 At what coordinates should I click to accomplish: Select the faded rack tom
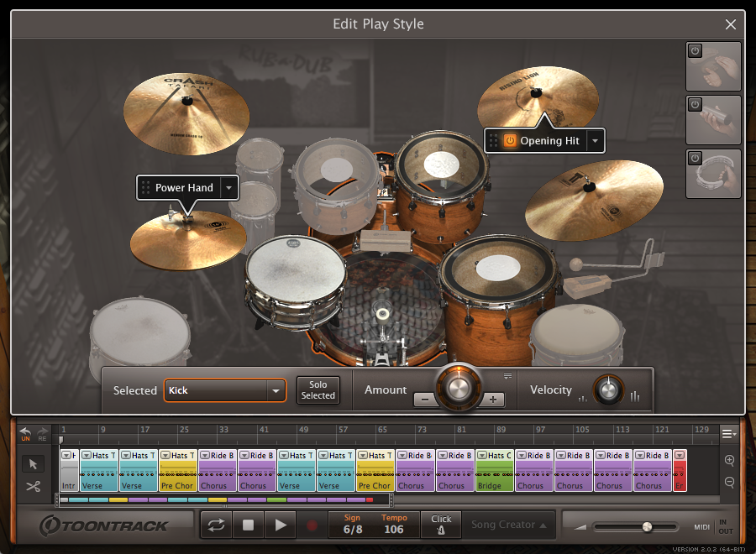pyautogui.click(x=336, y=186)
